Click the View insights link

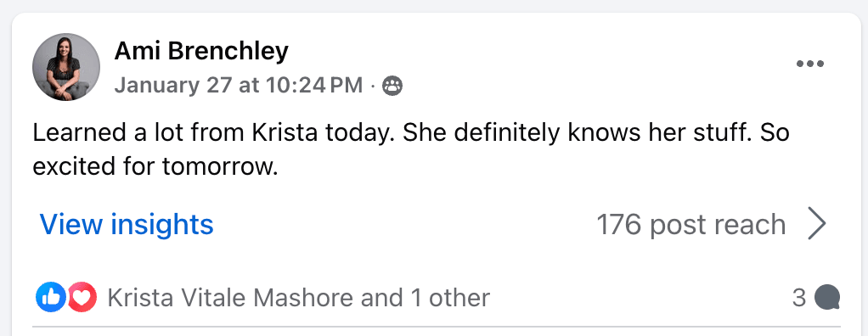[x=127, y=224]
